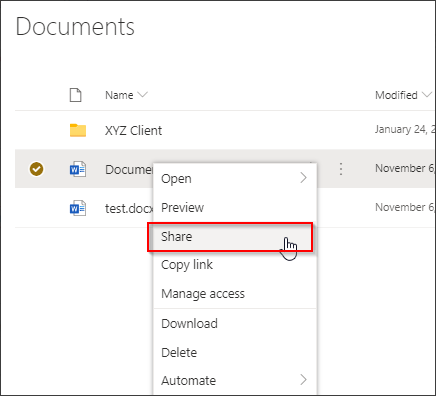This screenshot has width=436, height=396.
Task: Click the file type column header icon
Action: coord(75,95)
